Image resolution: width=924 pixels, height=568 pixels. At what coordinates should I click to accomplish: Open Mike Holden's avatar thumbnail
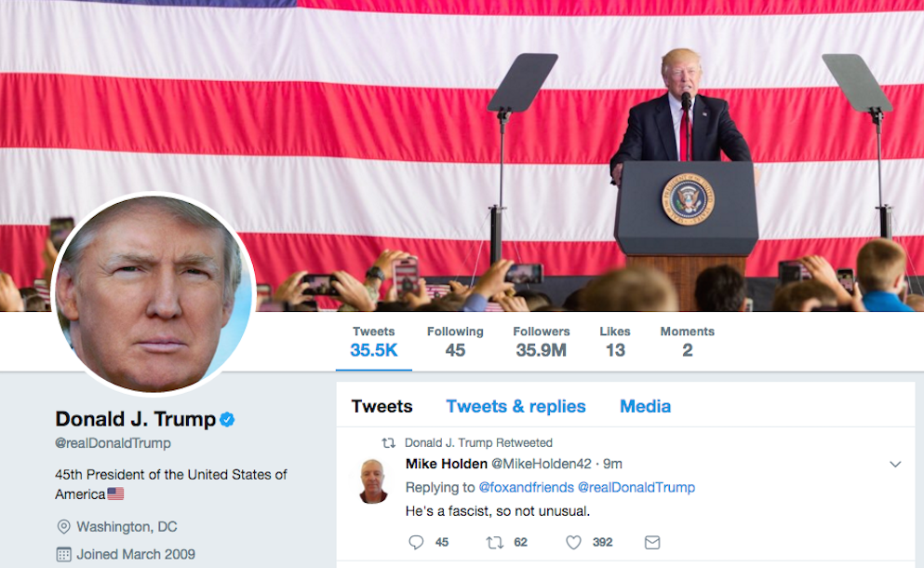coord(374,480)
